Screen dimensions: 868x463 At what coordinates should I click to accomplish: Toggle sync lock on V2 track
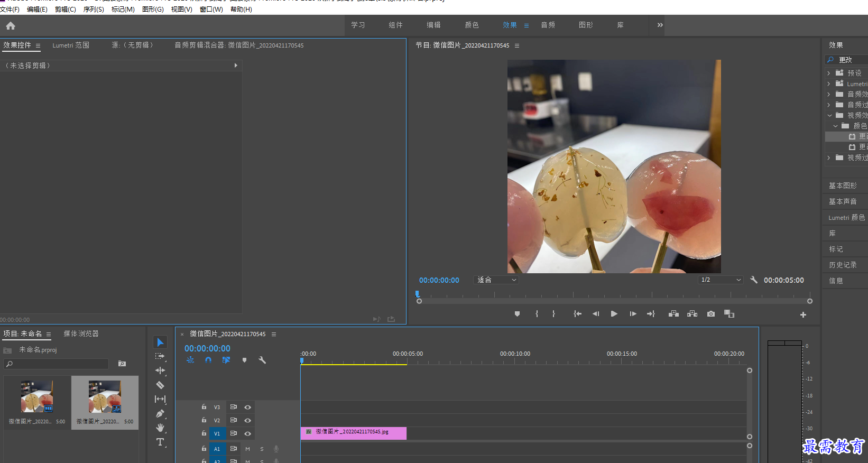coord(233,420)
